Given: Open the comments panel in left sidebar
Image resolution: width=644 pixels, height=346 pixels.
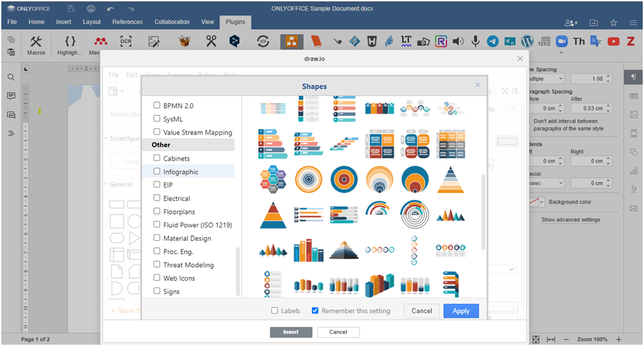Looking at the screenshot, I should tap(11, 95).
